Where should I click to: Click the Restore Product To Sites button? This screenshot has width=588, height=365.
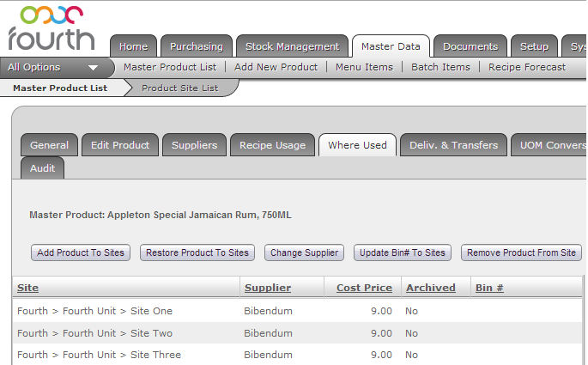(x=197, y=252)
